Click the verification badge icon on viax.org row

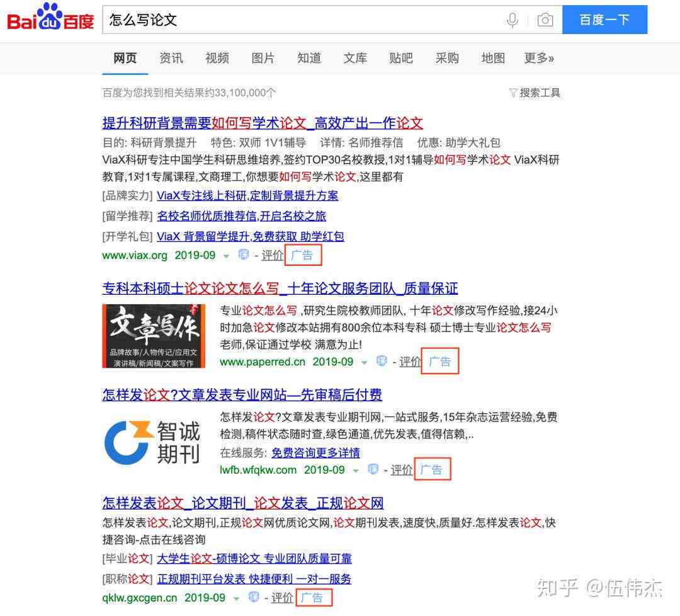(x=244, y=254)
